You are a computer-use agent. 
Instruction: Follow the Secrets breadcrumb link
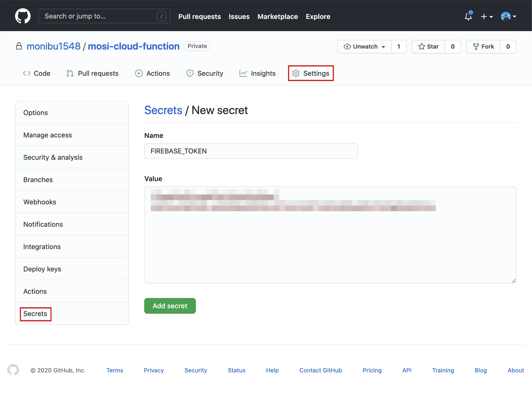[x=163, y=110]
